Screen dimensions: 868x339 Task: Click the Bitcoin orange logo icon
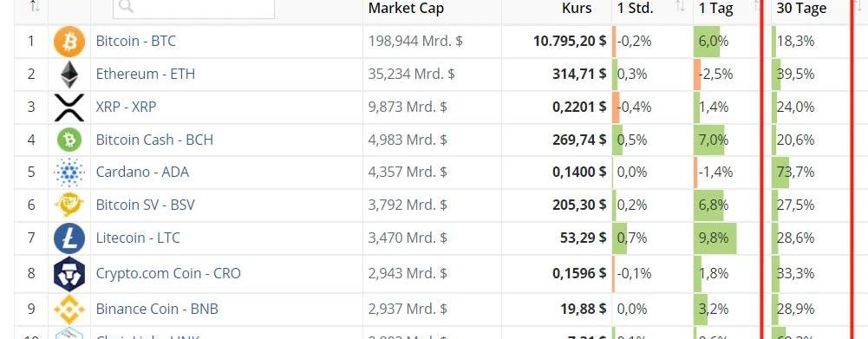pyautogui.click(x=69, y=42)
